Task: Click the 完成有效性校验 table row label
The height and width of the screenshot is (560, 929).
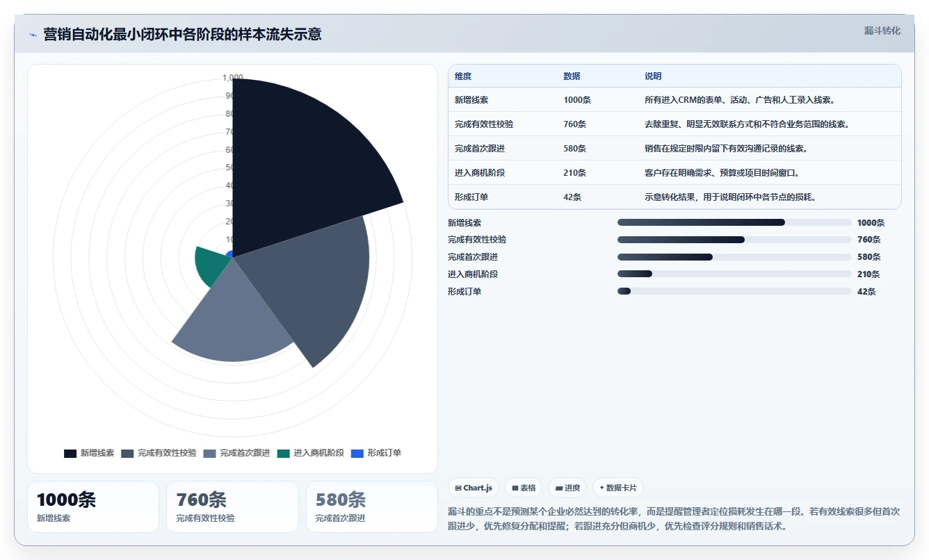Action: coord(484,124)
